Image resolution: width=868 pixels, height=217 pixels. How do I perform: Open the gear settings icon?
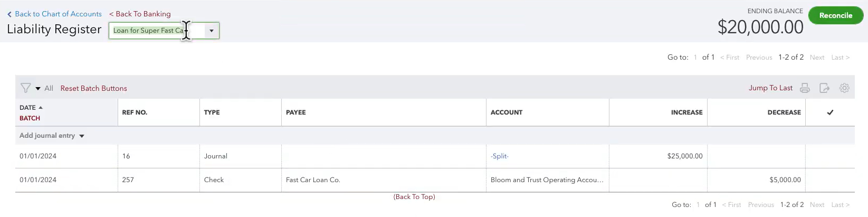pos(844,88)
